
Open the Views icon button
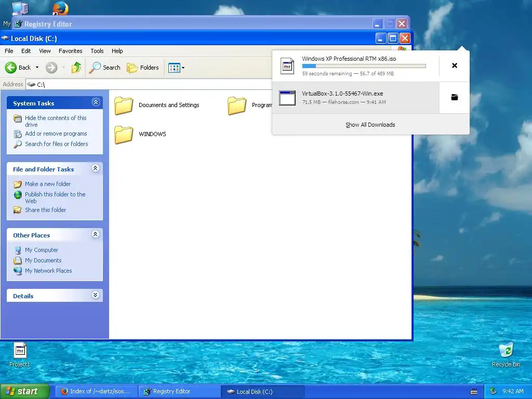pyautogui.click(x=174, y=68)
